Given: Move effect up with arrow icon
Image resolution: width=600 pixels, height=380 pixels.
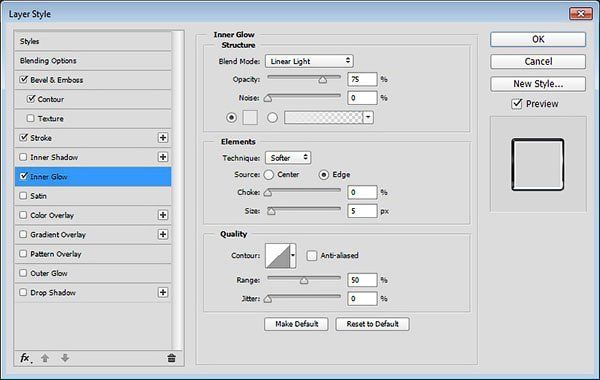Looking at the screenshot, I should 45,358.
